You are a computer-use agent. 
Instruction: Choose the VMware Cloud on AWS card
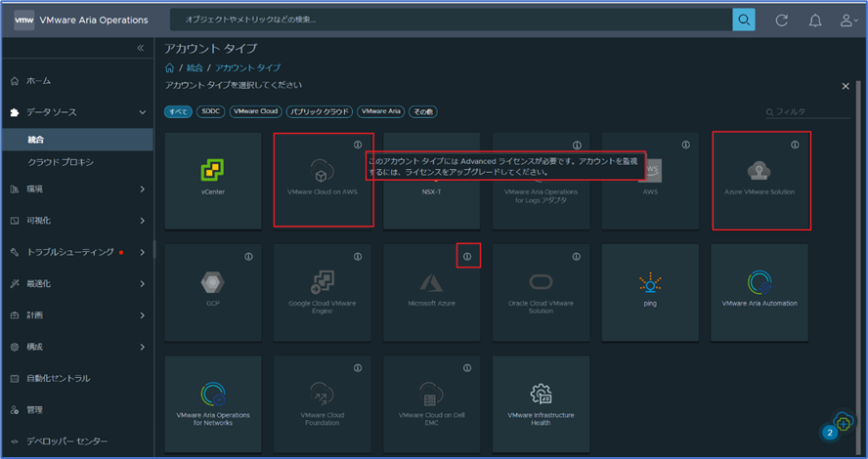coord(323,181)
